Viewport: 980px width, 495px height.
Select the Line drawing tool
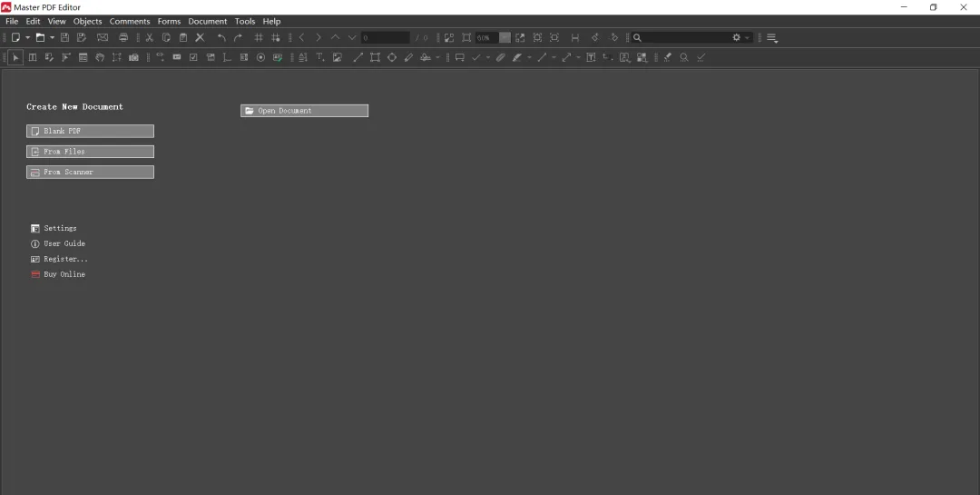point(358,57)
